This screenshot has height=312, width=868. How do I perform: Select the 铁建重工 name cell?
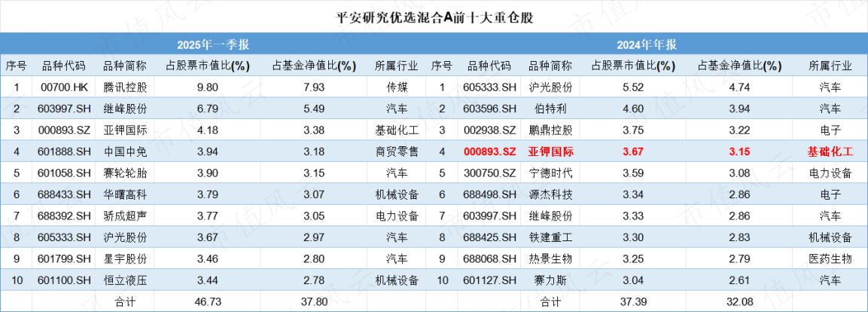point(550,237)
